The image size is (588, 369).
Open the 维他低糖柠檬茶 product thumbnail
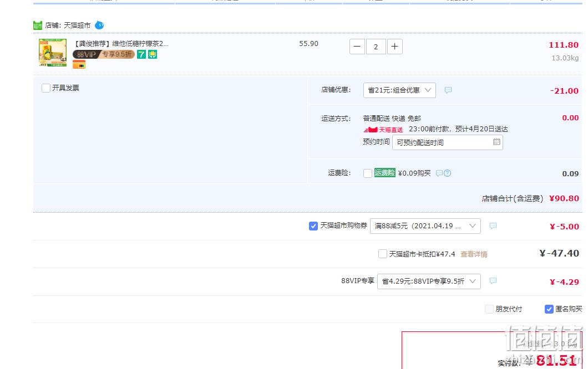(x=53, y=53)
